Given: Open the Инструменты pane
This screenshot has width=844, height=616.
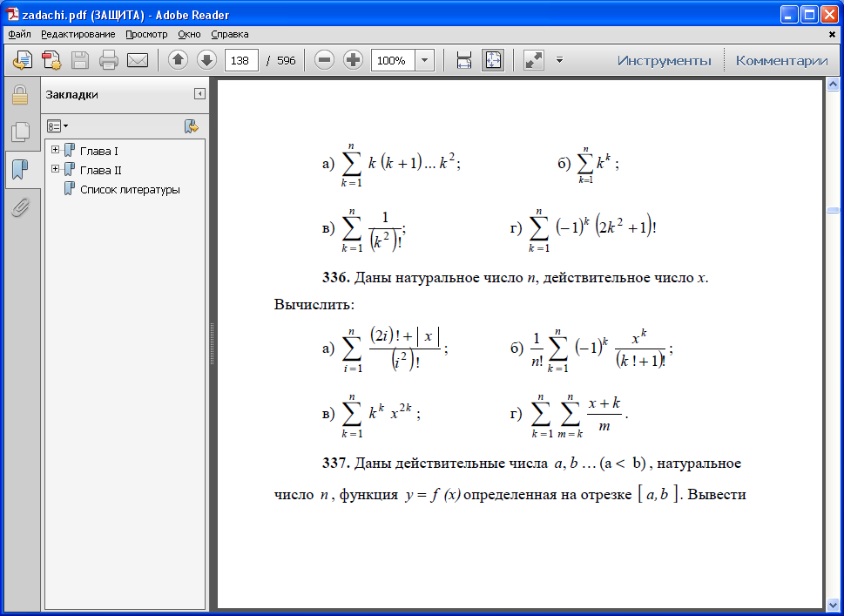Looking at the screenshot, I should point(665,60).
